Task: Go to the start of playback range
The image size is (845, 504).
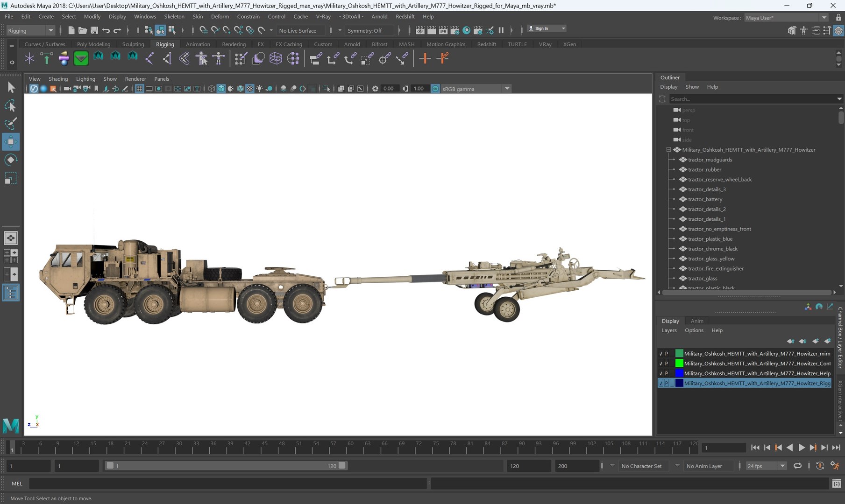Action: pos(755,448)
